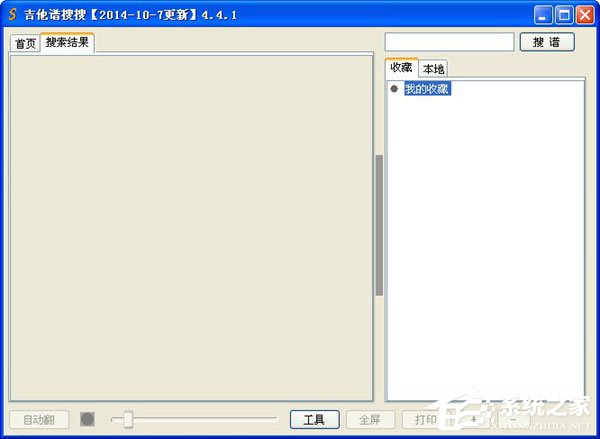This screenshot has height=439, width=600.
Task: Switch to the 本地 tab
Action: [x=433, y=69]
